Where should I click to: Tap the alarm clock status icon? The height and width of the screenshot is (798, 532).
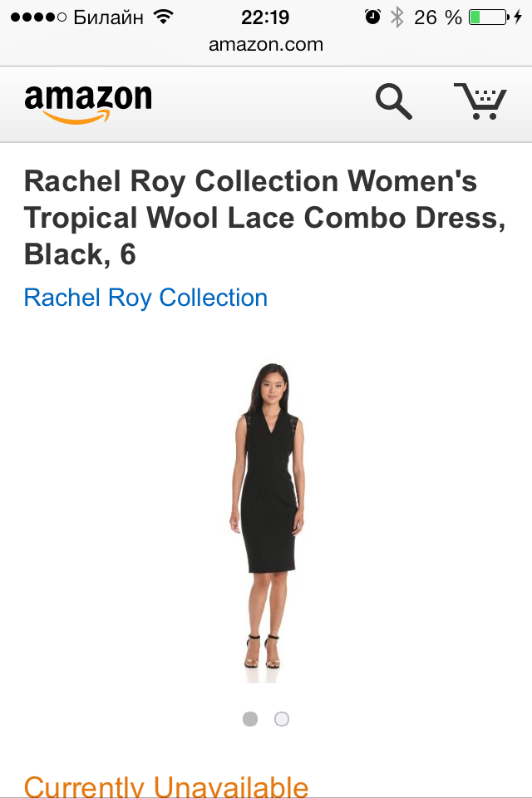point(372,17)
